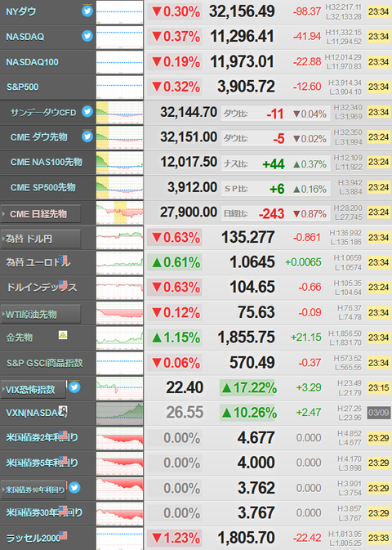Expand the CME 日経先物 button
Image resolution: width=392 pixels, height=550 pixels.
(41, 213)
